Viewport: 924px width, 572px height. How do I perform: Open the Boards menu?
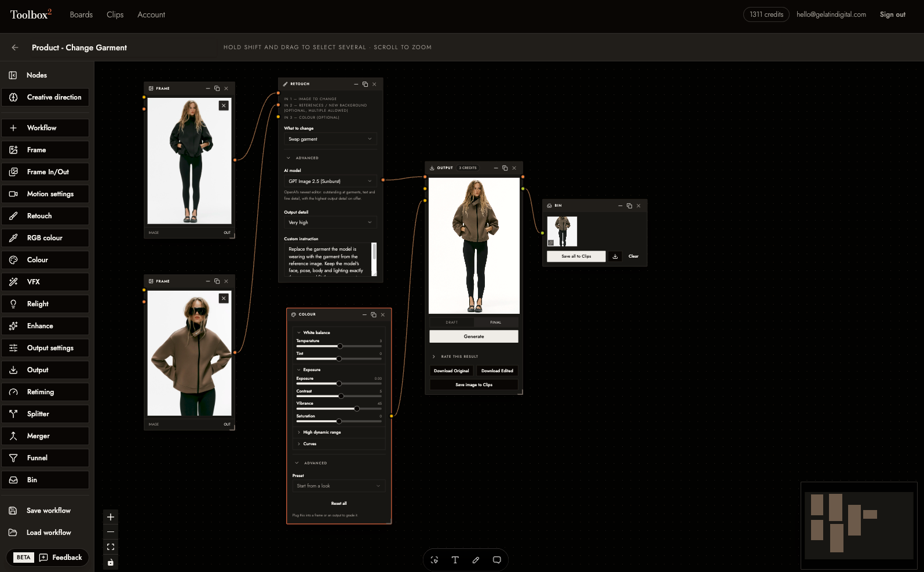(81, 14)
